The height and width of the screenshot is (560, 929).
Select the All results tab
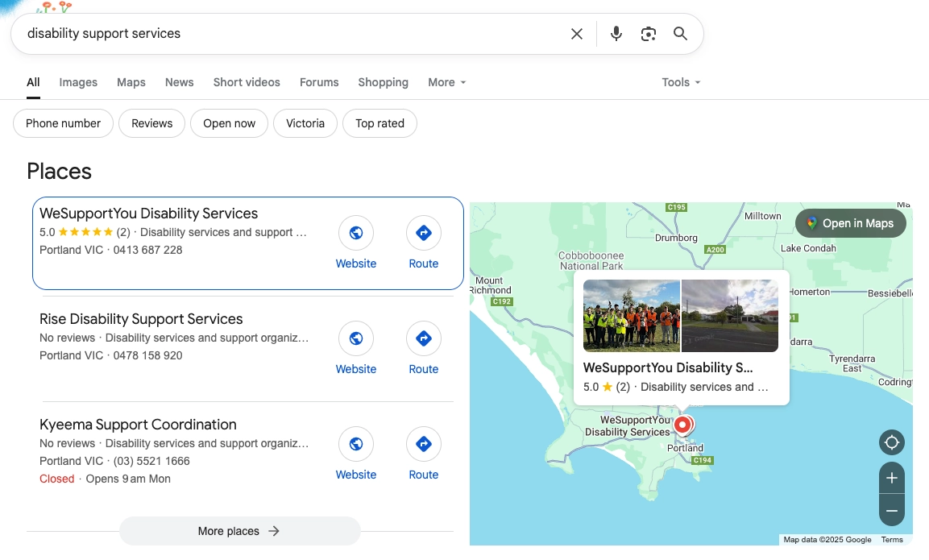point(33,82)
